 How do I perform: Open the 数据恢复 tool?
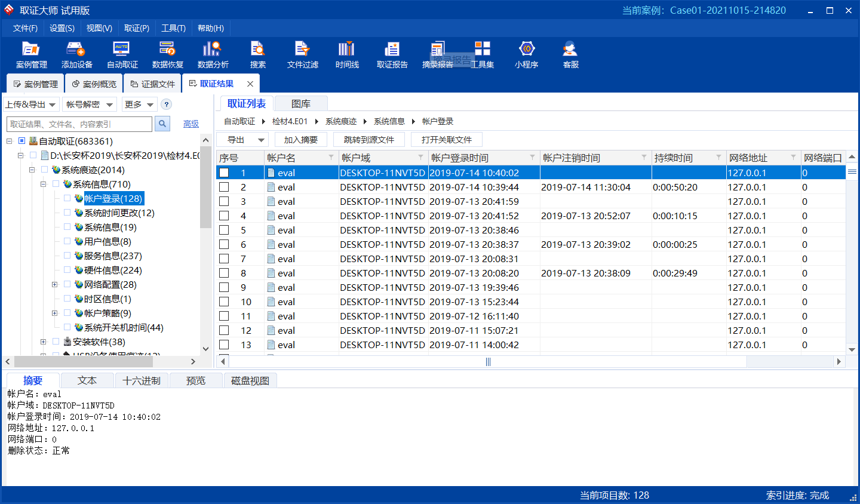(x=167, y=55)
